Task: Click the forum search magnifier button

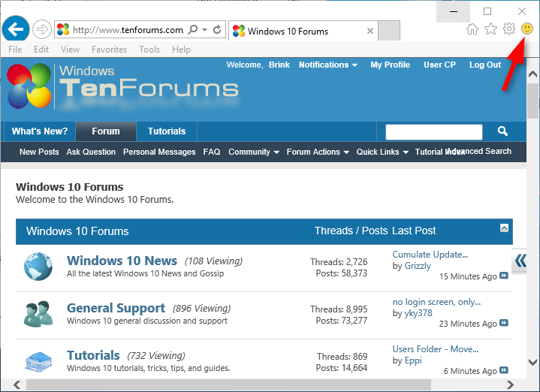Action: [502, 131]
